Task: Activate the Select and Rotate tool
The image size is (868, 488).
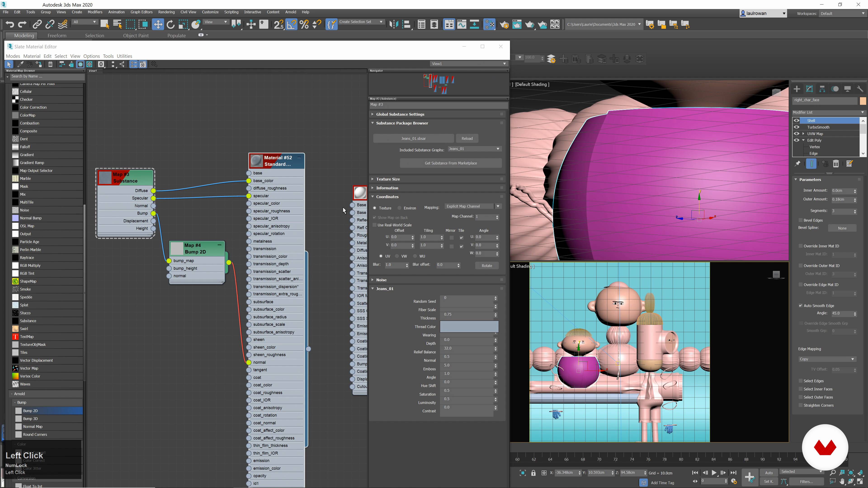Action: [x=170, y=24]
